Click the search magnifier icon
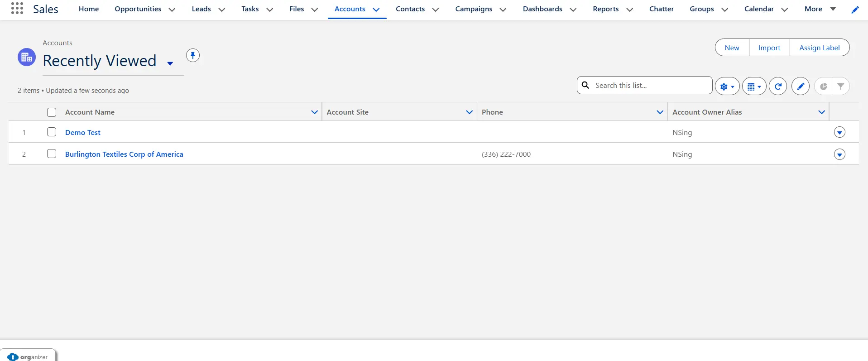 [585, 85]
